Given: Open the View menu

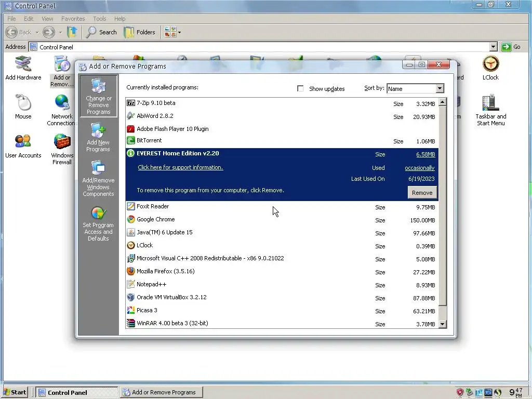Looking at the screenshot, I should [47, 19].
